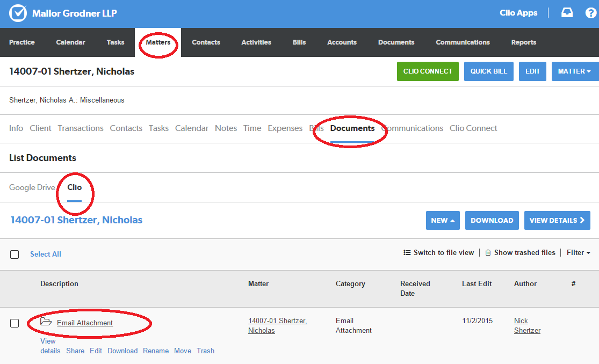Sort by the Last Edit column header
The height and width of the screenshot is (364, 599).
pyautogui.click(x=477, y=284)
